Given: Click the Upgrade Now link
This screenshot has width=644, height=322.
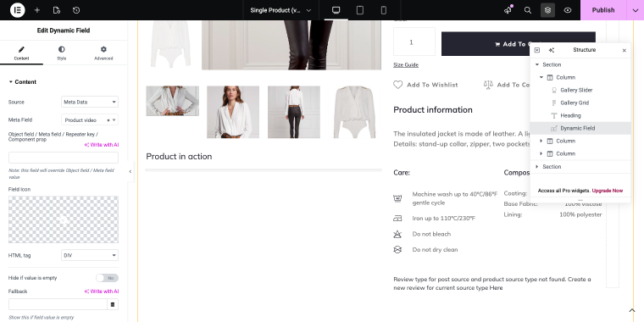Looking at the screenshot, I should tap(607, 191).
